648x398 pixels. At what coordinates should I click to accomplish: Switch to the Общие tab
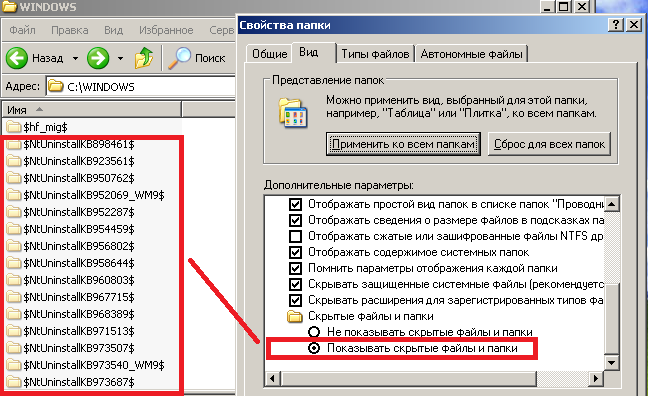point(269,54)
